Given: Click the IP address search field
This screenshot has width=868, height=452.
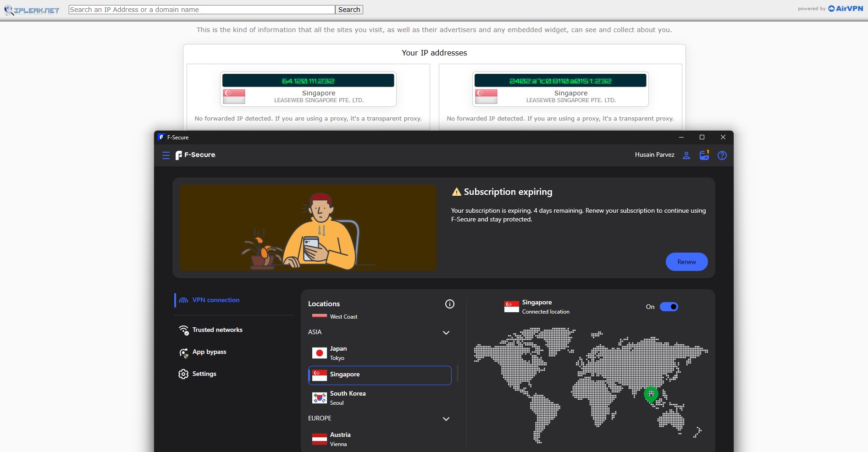Looking at the screenshot, I should (x=202, y=10).
